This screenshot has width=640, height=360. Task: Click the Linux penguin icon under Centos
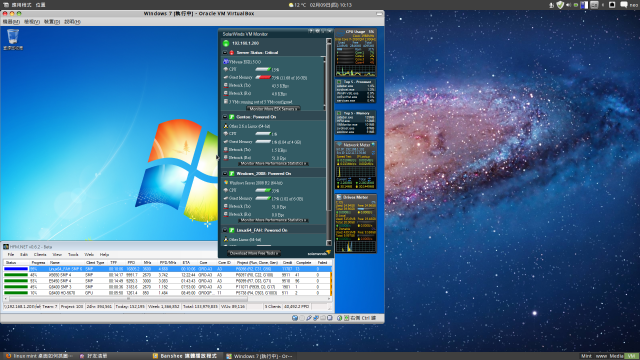click(226, 126)
